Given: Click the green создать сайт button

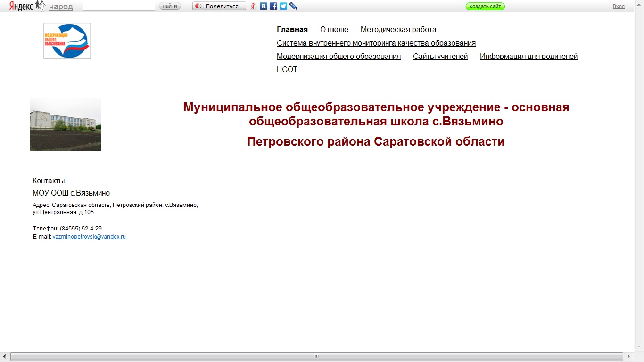Looking at the screenshot, I should point(485,6).
